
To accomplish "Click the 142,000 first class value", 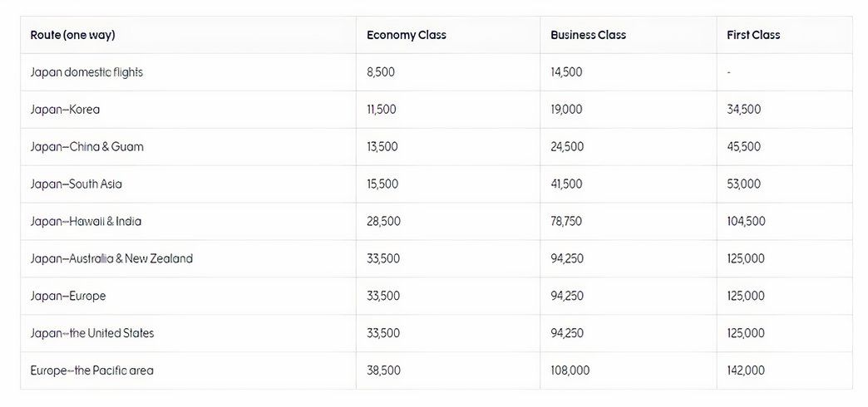I will (746, 370).
